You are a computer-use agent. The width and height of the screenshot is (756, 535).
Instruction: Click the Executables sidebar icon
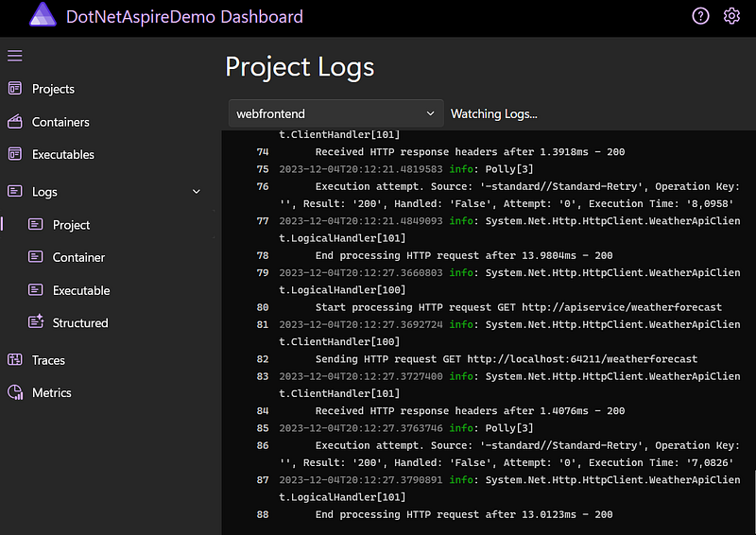[15, 154]
